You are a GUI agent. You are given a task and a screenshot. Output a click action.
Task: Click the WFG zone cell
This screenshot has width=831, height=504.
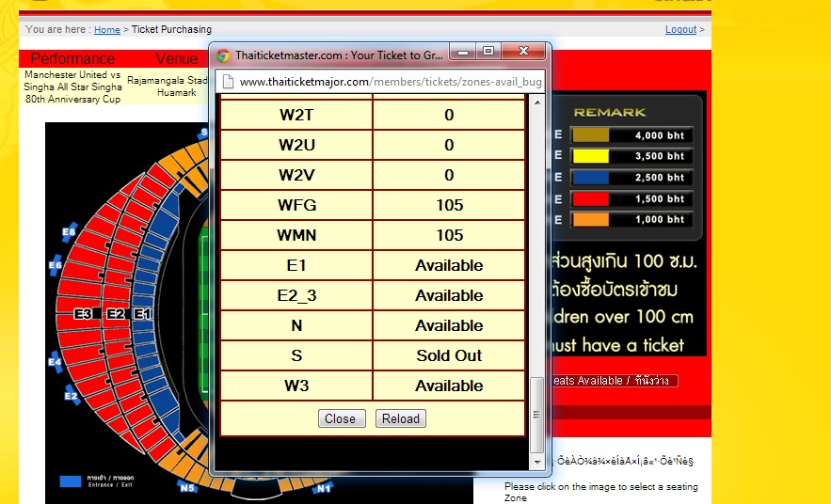click(x=296, y=205)
